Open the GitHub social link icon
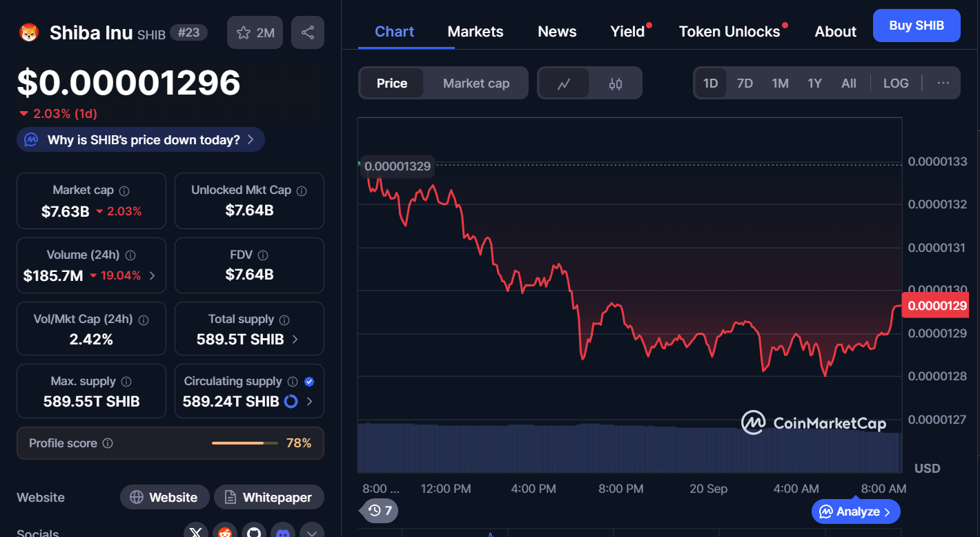Image resolution: width=980 pixels, height=537 pixels. (x=255, y=532)
